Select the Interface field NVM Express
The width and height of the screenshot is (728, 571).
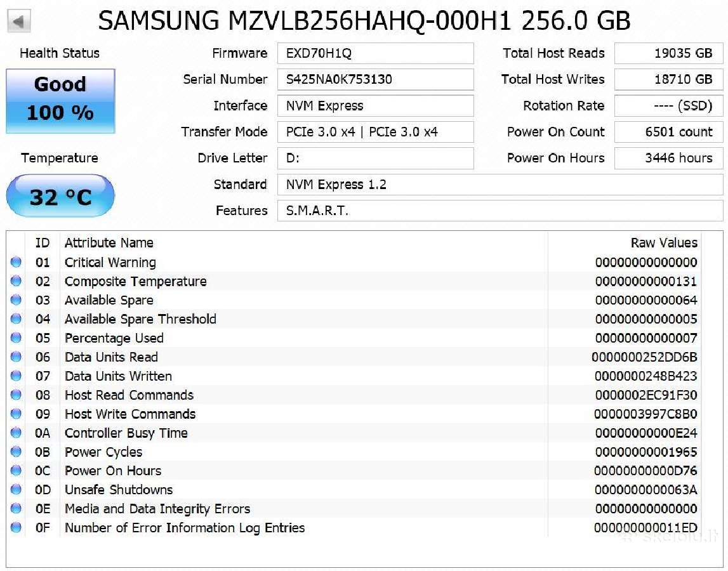tap(376, 106)
